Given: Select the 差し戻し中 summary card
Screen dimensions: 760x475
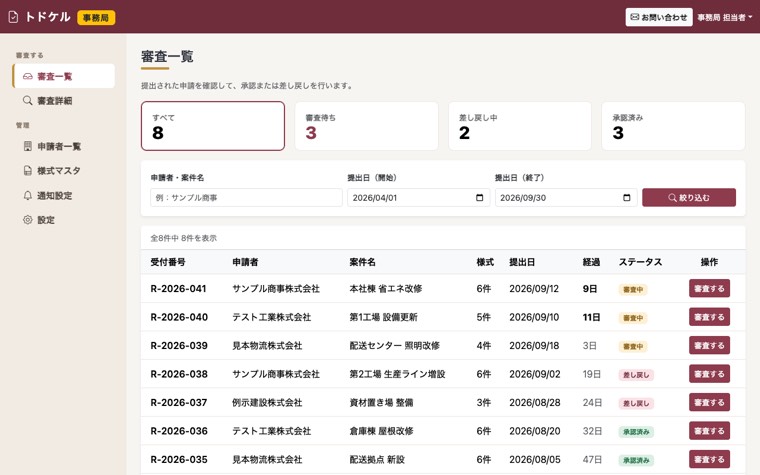Looking at the screenshot, I should pyautogui.click(x=520, y=126).
